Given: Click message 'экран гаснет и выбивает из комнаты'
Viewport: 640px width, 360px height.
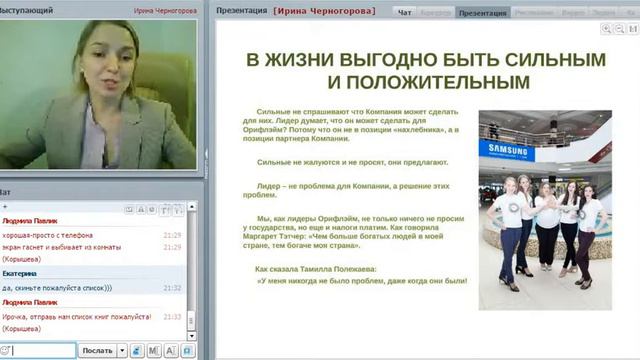Looking at the screenshot, I should click(62, 247).
